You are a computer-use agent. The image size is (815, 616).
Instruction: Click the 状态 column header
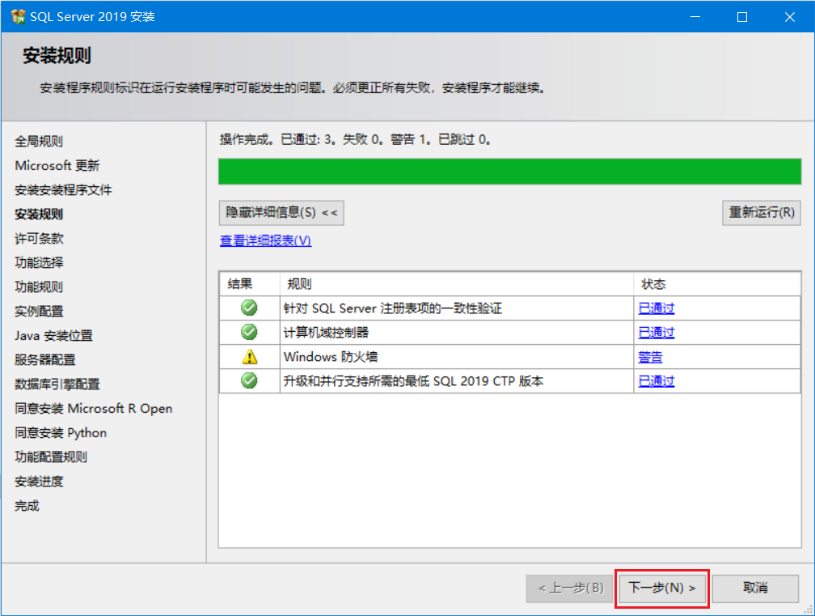[x=717, y=284]
